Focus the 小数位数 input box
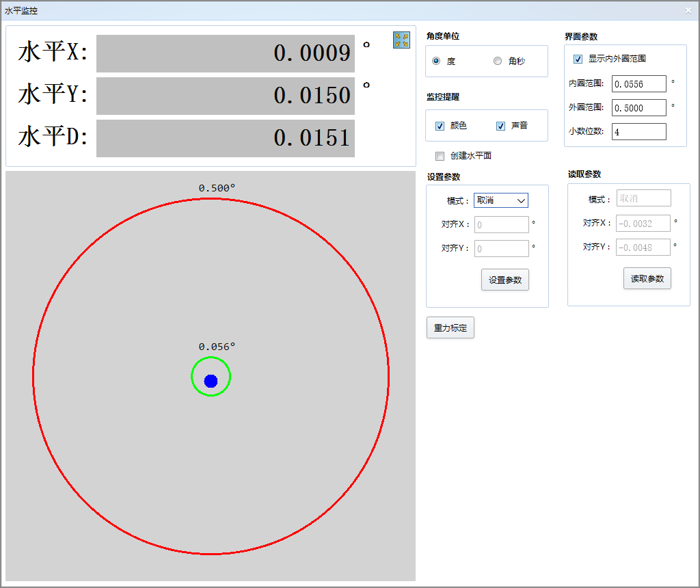This screenshot has height=588, width=700. coord(638,131)
